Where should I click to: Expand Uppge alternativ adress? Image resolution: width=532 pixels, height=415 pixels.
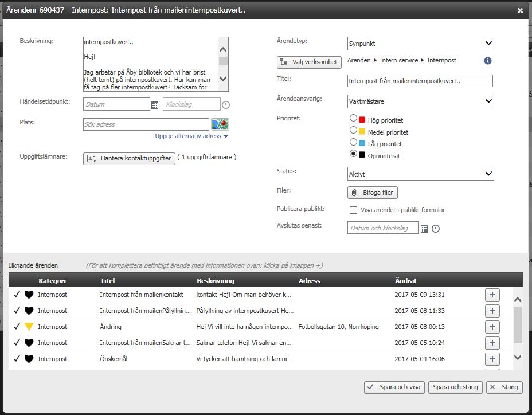pyautogui.click(x=191, y=136)
